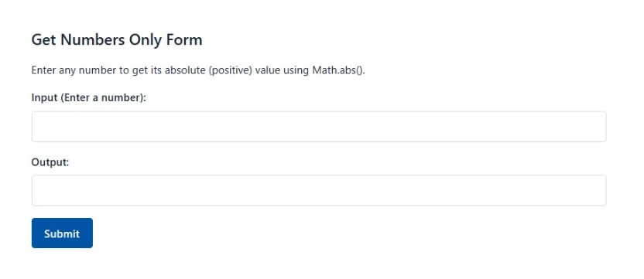Click the blue Submit button

62,233
